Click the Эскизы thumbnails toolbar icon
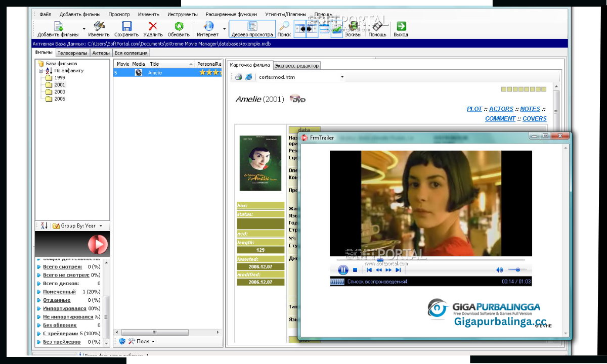The width and height of the screenshot is (607, 364). click(x=353, y=26)
